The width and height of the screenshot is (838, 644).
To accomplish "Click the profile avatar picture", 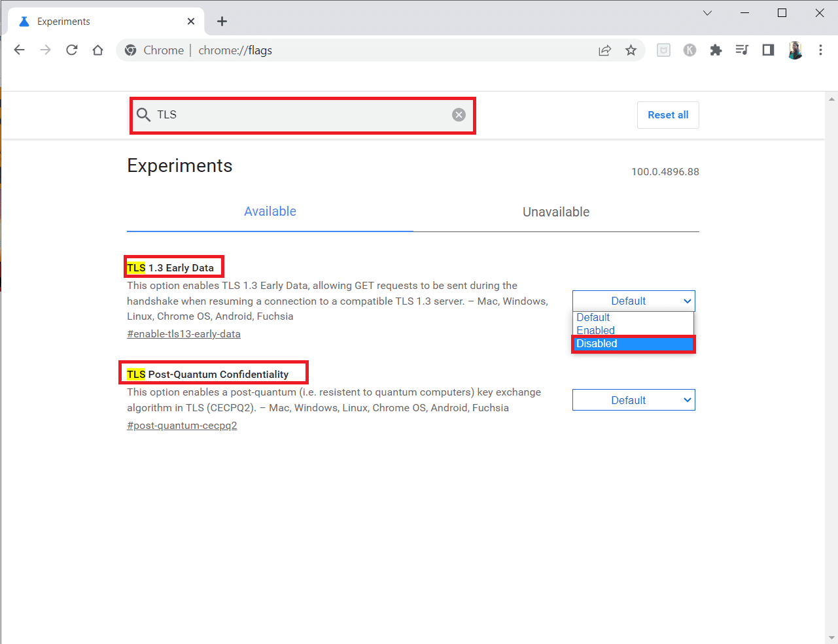I will (x=795, y=50).
